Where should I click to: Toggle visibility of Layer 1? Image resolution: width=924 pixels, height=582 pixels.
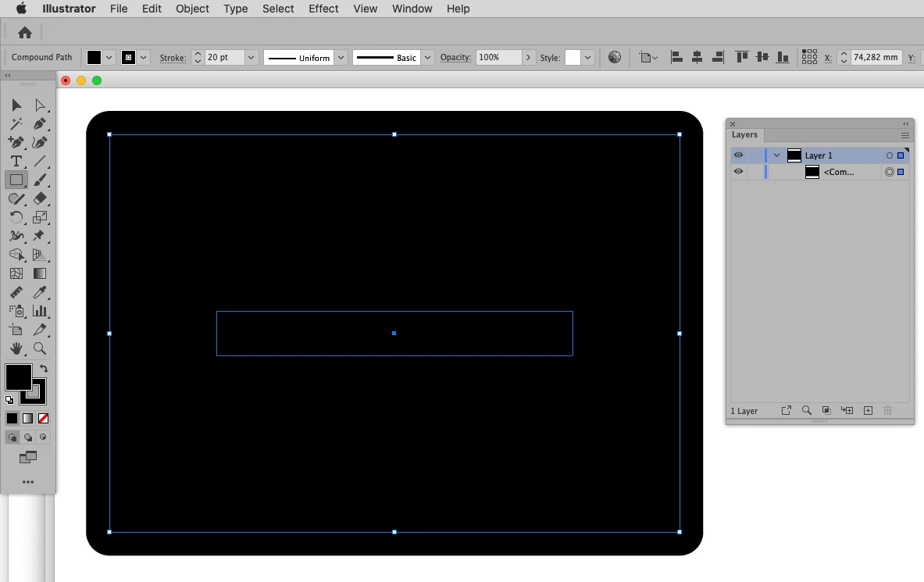click(x=738, y=155)
